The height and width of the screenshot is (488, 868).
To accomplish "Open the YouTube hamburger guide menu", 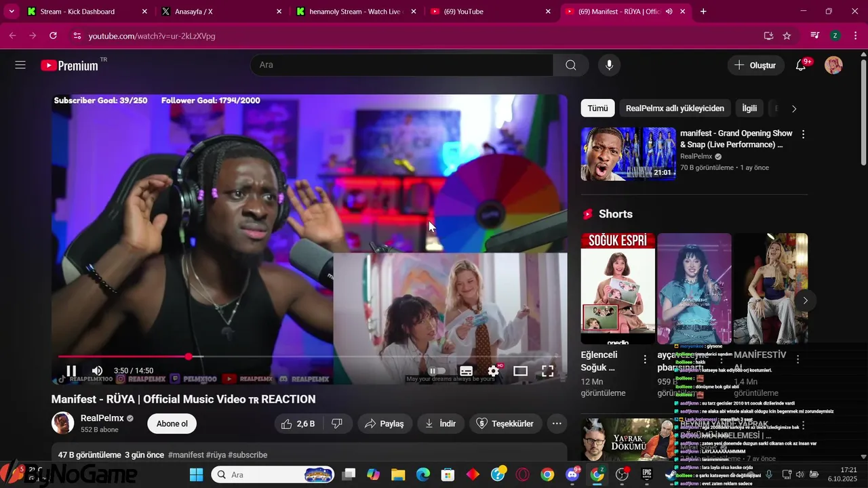I will [20, 65].
